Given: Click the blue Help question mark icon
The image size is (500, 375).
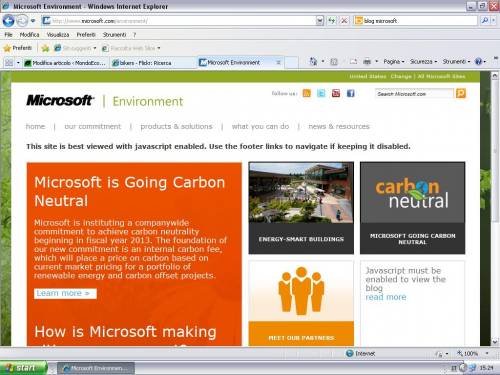Looking at the screenshot, I should (x=478, y=62).
